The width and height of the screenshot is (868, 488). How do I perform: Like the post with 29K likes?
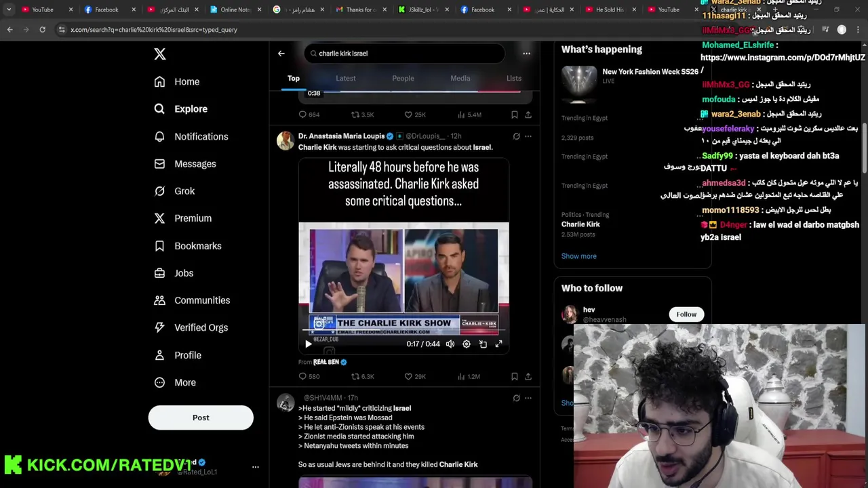pos(415,376)
